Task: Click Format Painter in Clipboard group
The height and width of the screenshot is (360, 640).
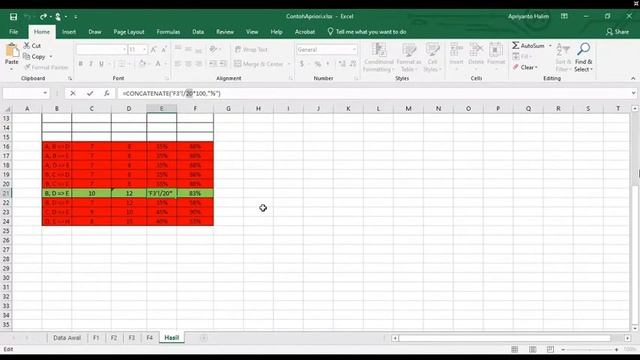Action: [x=46, y=67]
